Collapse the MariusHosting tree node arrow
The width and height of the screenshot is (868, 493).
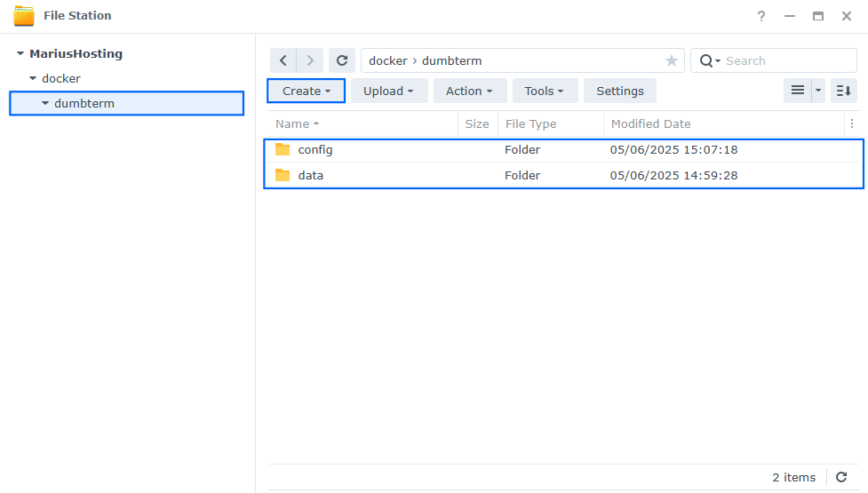(x=20, y=53)
